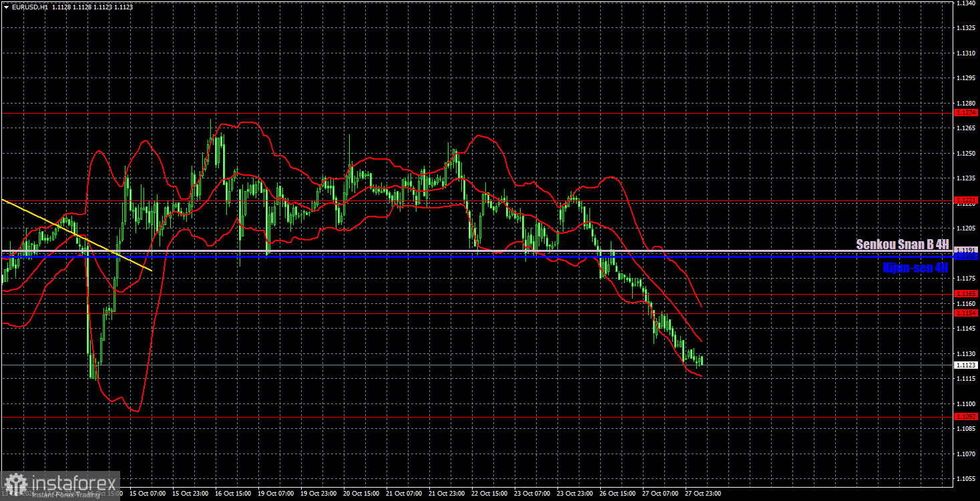Click the 1.1310 price axis label
This screenshot has width=980, height=501.
click(966, 53)
